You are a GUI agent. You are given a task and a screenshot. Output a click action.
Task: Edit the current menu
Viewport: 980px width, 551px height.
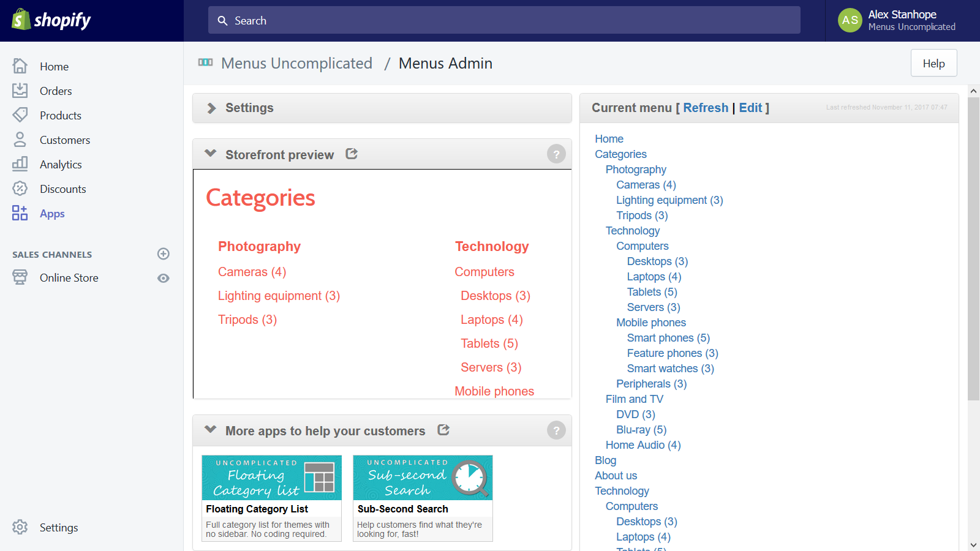[751, 108]
